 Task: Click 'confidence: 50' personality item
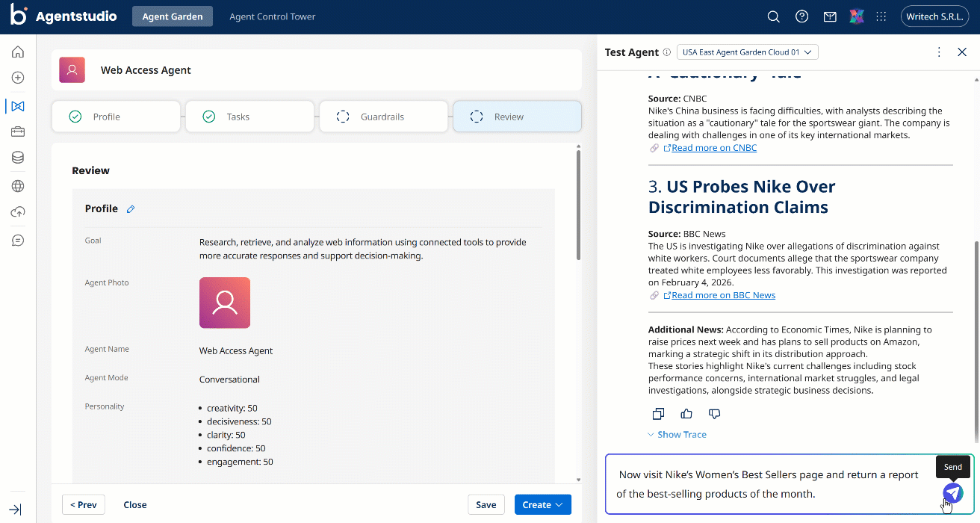click(x=237, y=448)
